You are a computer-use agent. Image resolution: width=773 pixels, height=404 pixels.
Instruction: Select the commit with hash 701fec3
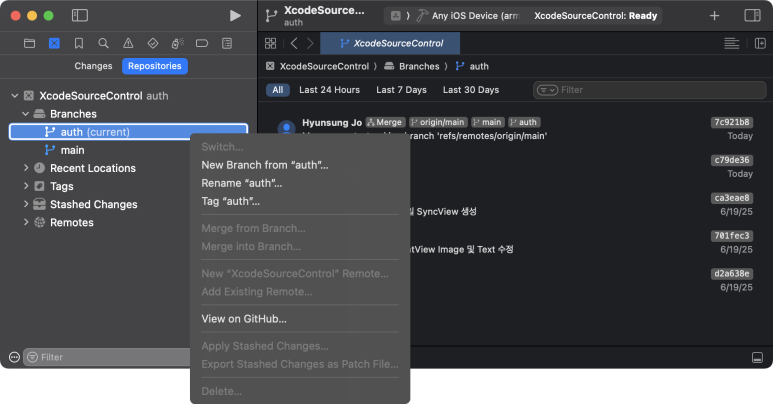pyautogui.click(x=732, y=236)
